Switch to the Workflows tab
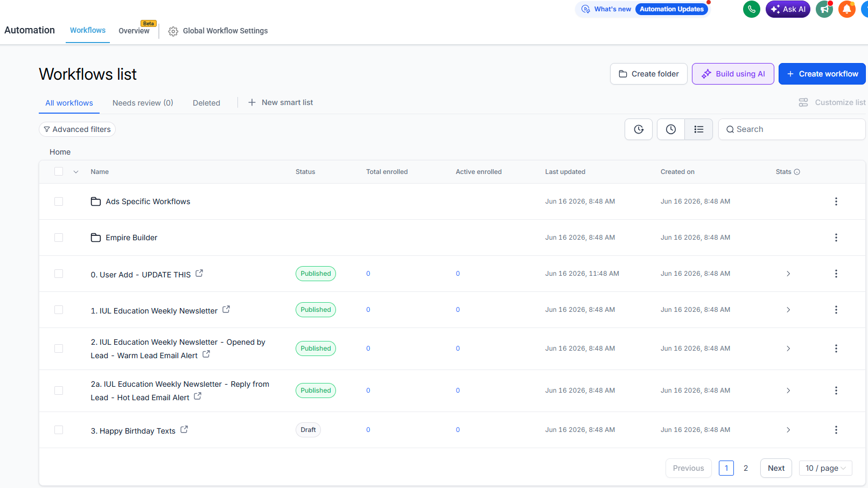The width and height of the screenshot is (868, 488). (x=88, y=30)
